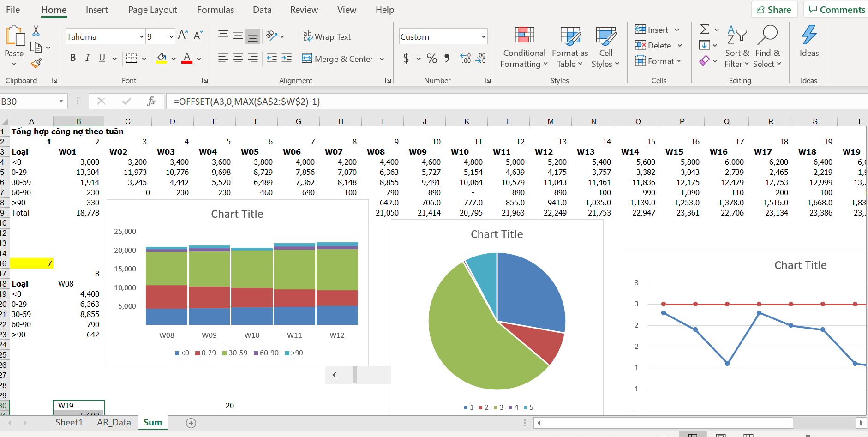Click the Ideas lightning icon

click(x=809, y=42)
